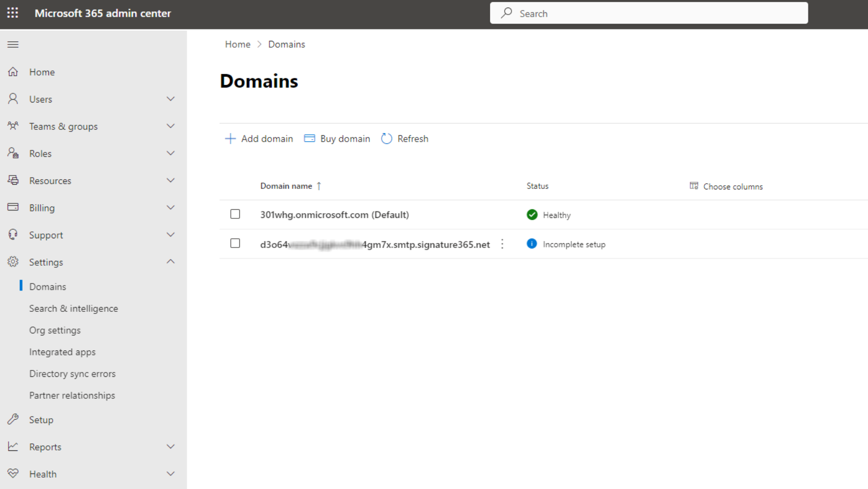Select the 301whg.onmicrosoft.com checkbox
The image size is (868, 489).
pos(235,214)
